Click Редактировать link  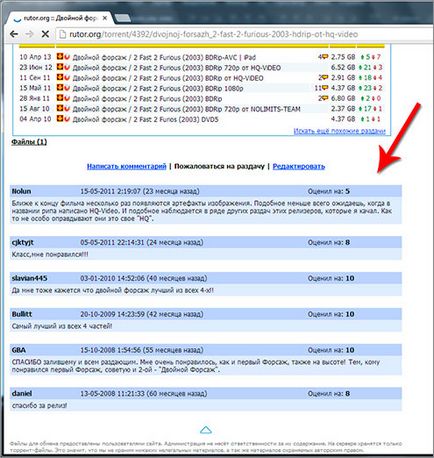(299, 166)
